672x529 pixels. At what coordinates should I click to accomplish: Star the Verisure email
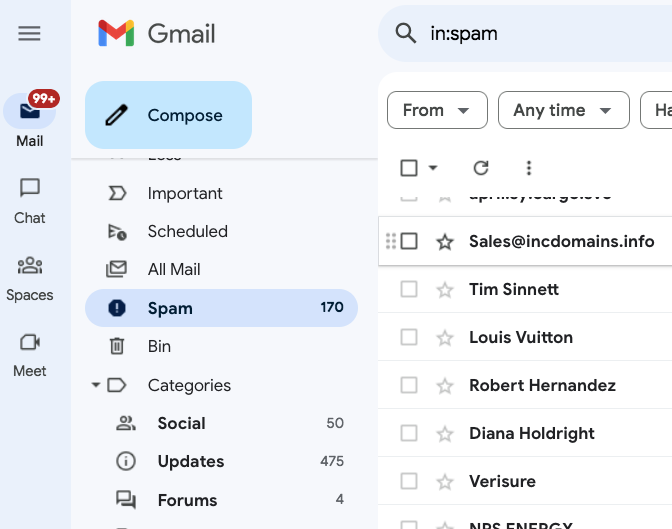click(x=445, y=482)
